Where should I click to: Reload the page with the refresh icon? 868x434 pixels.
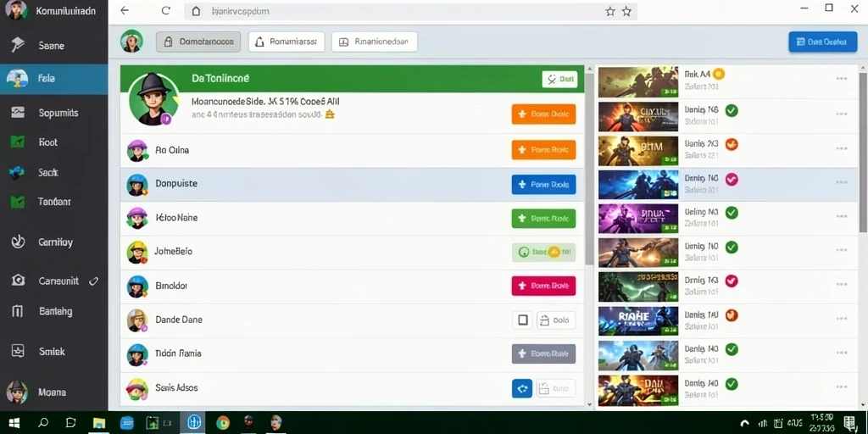pos(165,10)
